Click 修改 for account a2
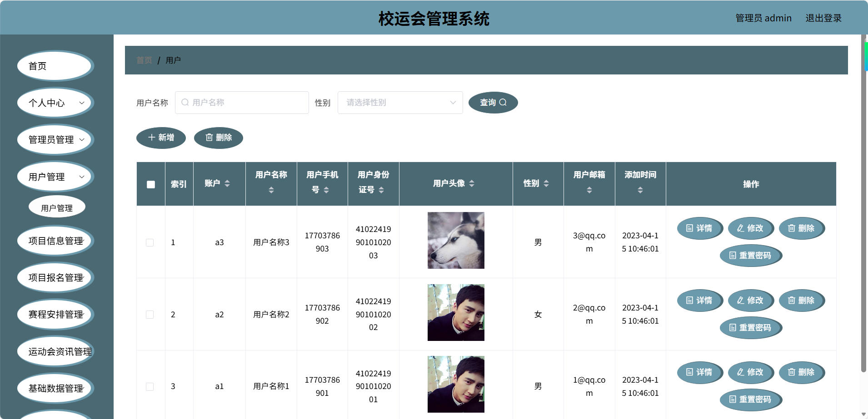The height and width of the screenshot is (419, 868). [750, 301]
